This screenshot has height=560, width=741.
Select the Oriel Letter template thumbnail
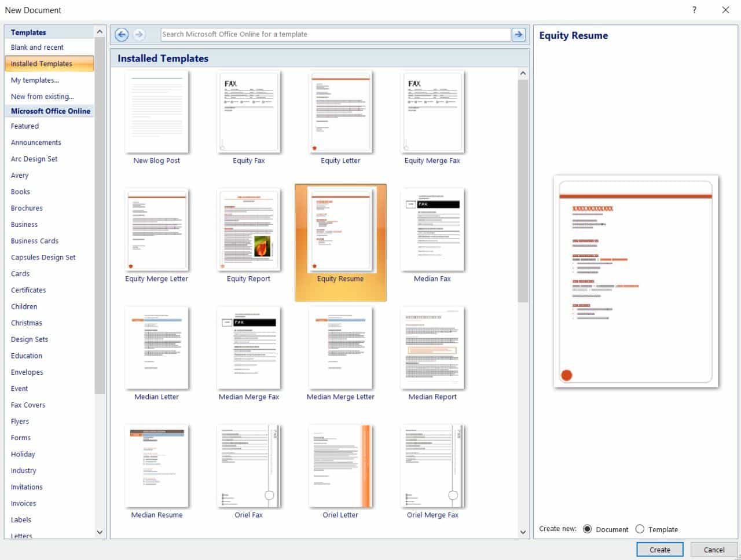click(340, 466)
